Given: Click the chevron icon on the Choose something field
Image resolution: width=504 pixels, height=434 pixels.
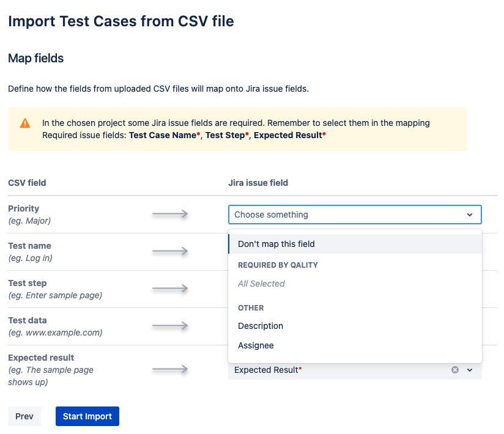Looking at the screenshot, I should (x=470, y=215).
